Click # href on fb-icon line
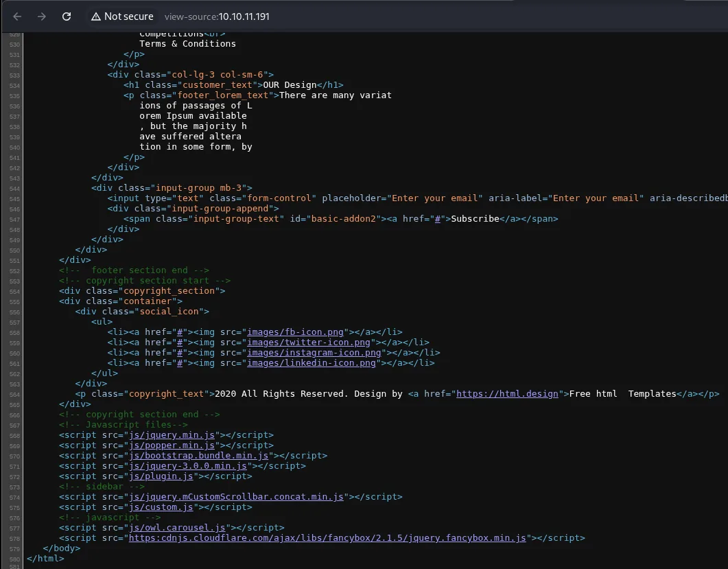 tap(180, 332)
